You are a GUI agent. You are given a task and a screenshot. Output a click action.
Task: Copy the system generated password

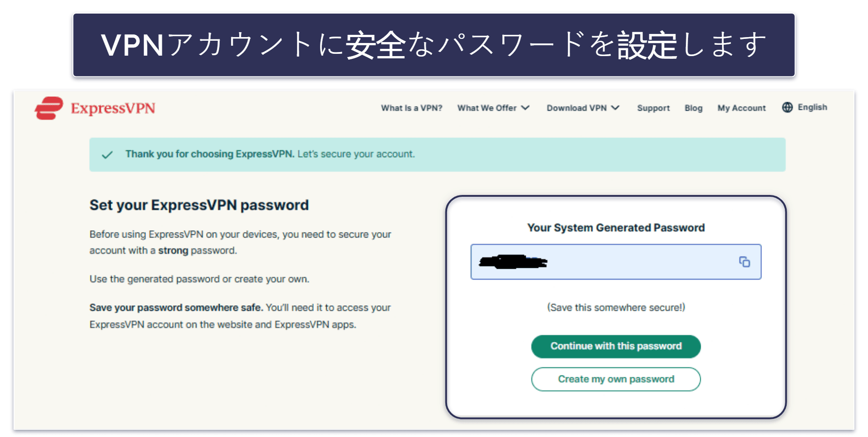point(744,262)
